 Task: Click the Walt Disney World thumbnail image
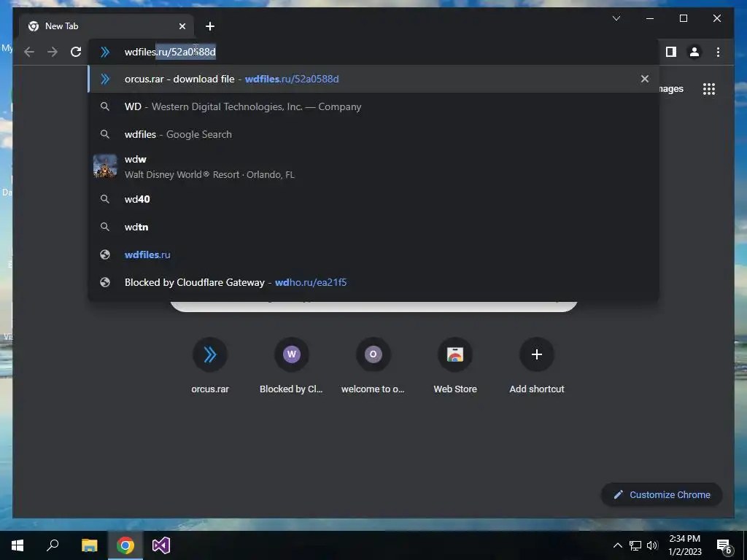105,166
